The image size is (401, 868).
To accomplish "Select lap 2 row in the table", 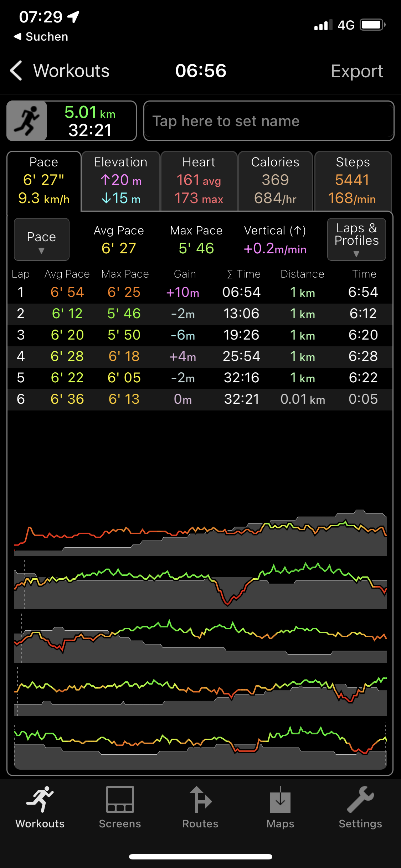I will [x=200, y=314].
